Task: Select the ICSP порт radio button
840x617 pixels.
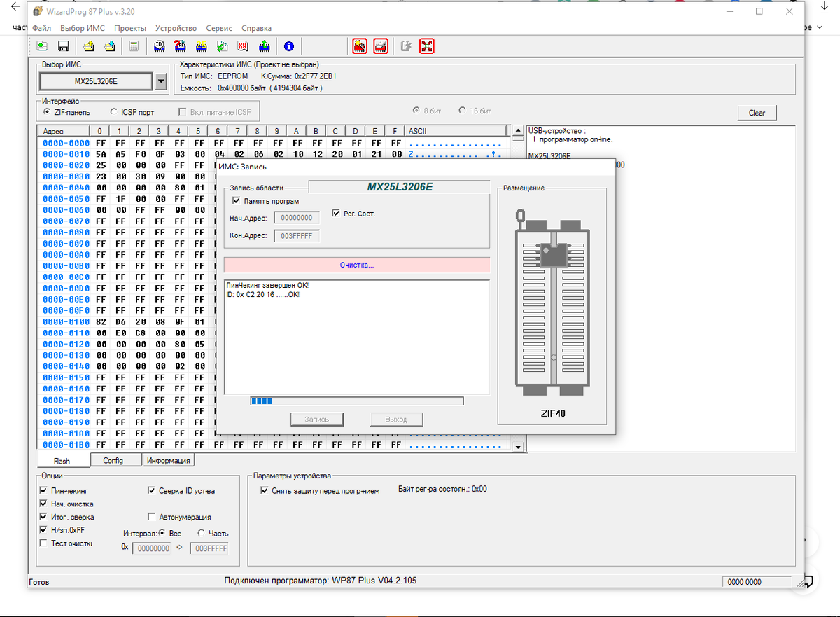Action: 114,112
